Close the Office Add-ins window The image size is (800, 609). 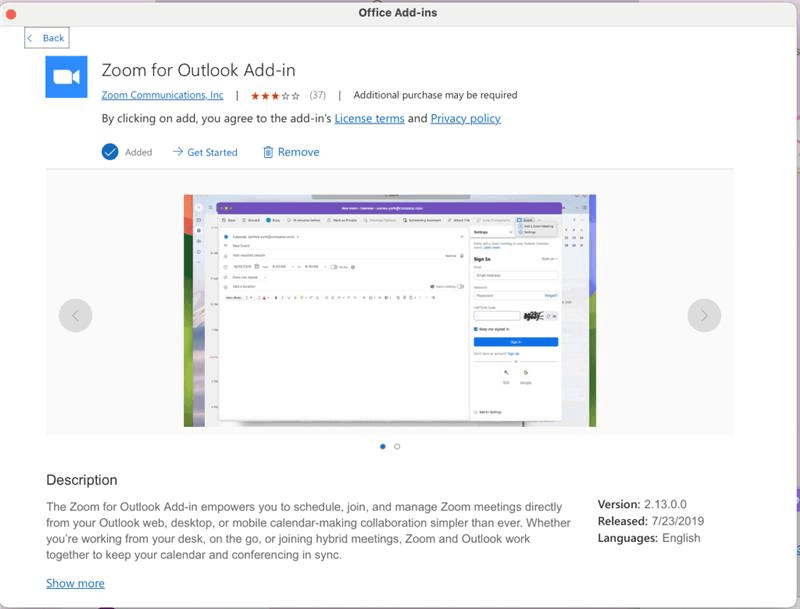[11, 14]
